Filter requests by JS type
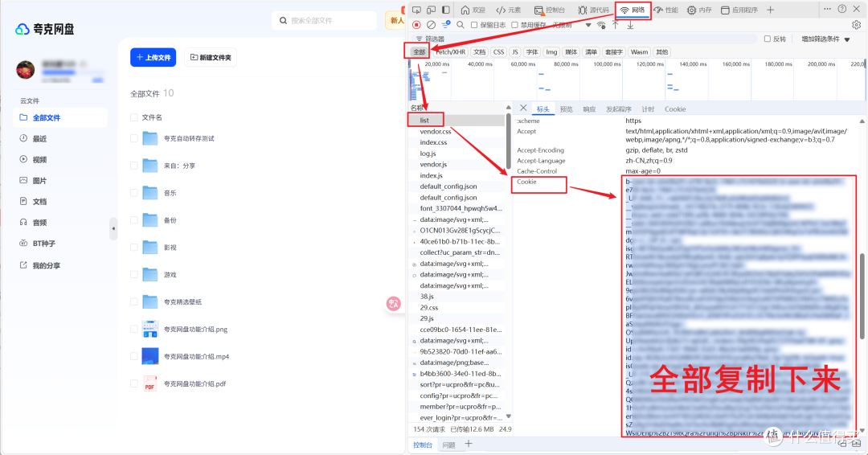 515,52
